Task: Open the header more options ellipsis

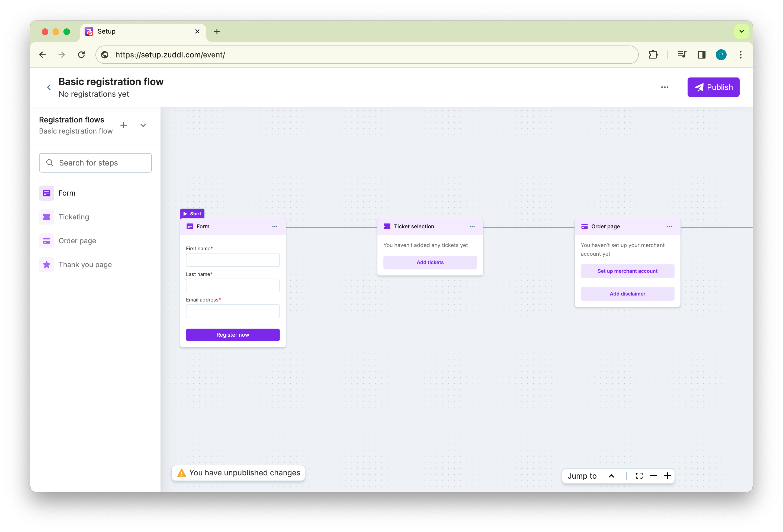Action: point(665,87)
